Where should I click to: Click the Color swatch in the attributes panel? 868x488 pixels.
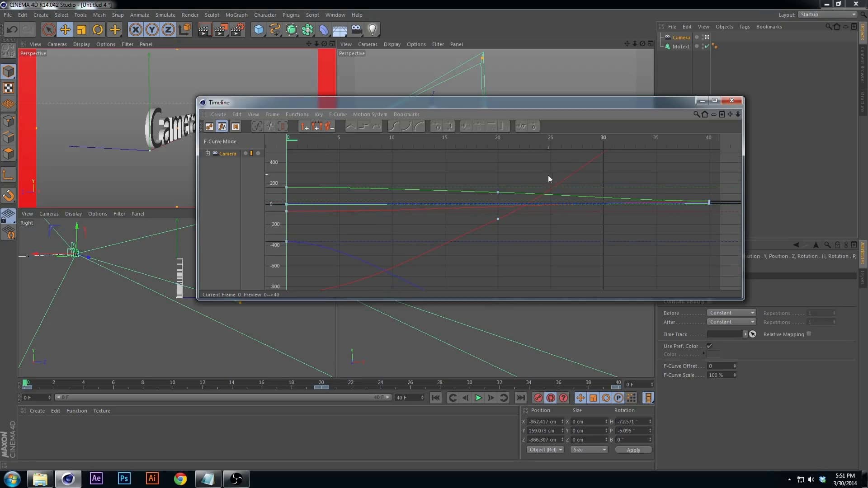pos(714,354)
